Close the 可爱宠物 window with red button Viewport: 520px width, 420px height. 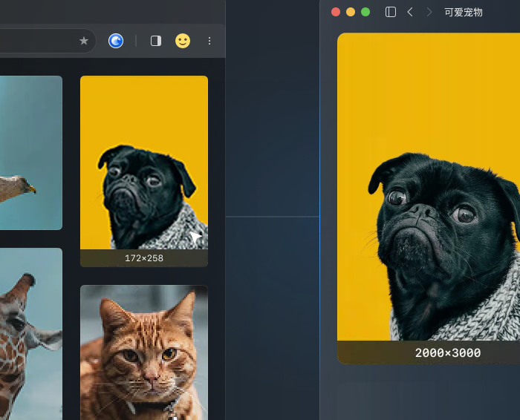click(336, 12)
